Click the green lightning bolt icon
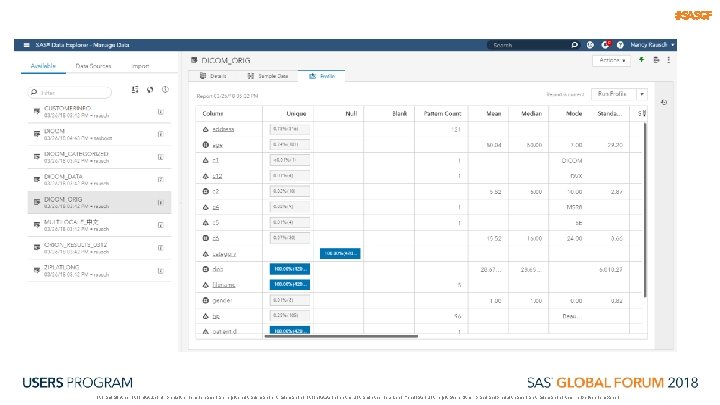720x405 pixels. 641,60
